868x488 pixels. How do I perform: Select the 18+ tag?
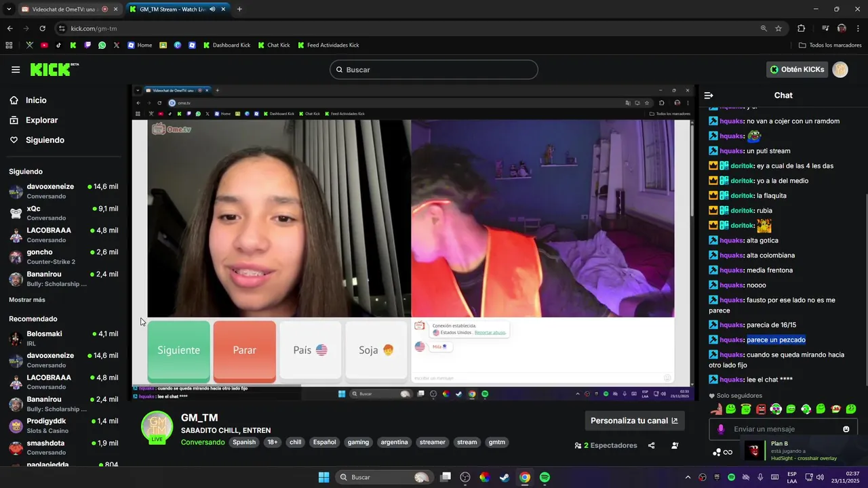tap(273, 442)
